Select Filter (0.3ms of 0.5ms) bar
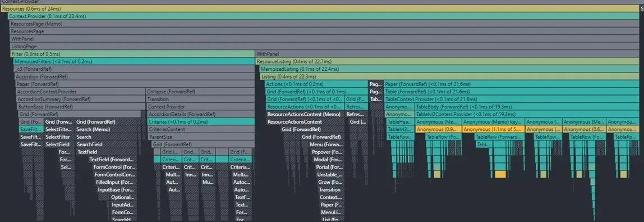The height and width of the screenshot is (222, 644). [x=132, y=54]
